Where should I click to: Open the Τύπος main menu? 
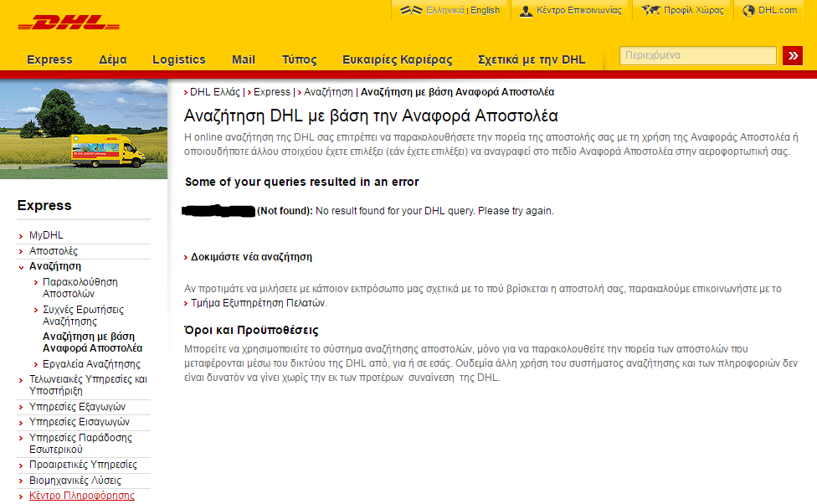299,59
